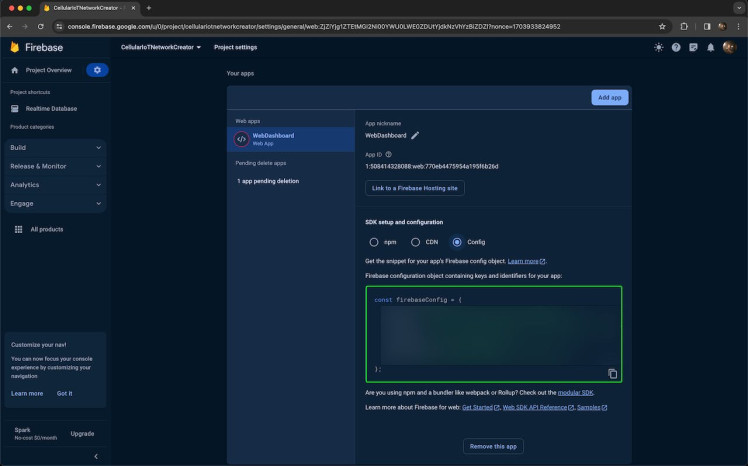Select the npm radio option
Image resolution: width=748 pixels, height=466 pixels.
(x=374, y=242)
